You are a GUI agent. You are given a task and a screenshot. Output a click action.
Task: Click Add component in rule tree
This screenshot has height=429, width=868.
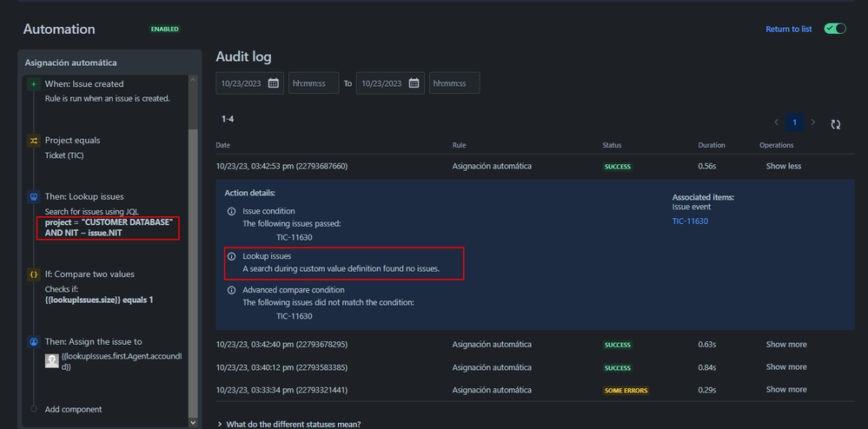pyautogui.click(x=73, y=409)
